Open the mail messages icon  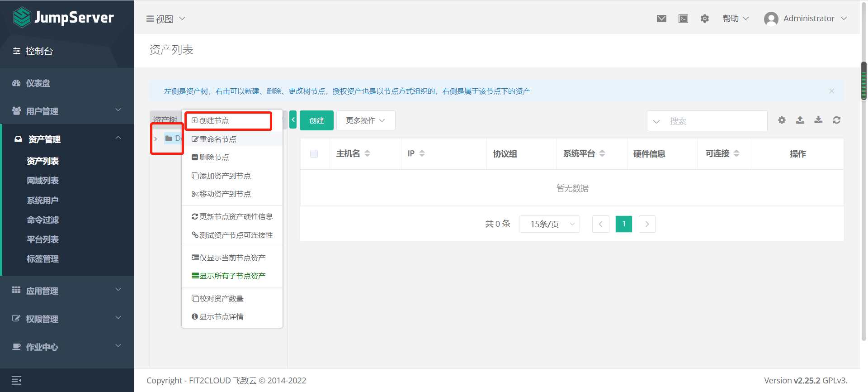[x=661, y=19]
